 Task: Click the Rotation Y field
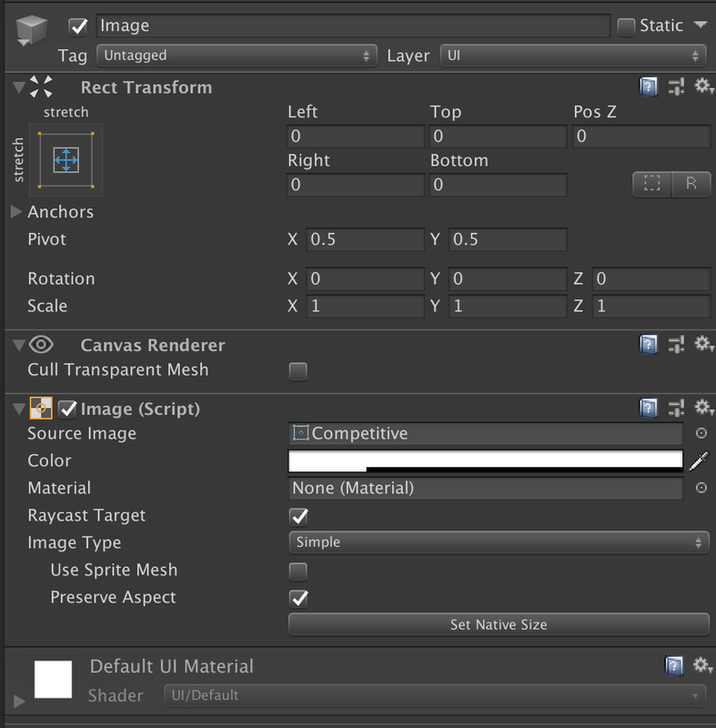(508, 278)
